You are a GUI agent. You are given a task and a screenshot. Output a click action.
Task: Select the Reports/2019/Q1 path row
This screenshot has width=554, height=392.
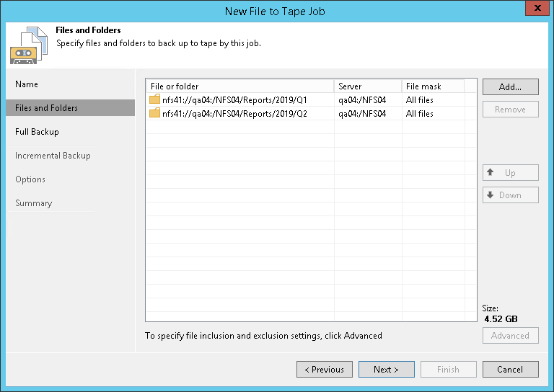point(234,100)
